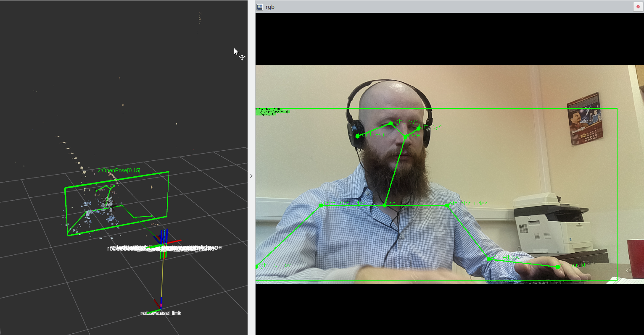The image size is (644, 335).
Task: Click the base_link frame label in 3D view
Action: pos(161,313)
